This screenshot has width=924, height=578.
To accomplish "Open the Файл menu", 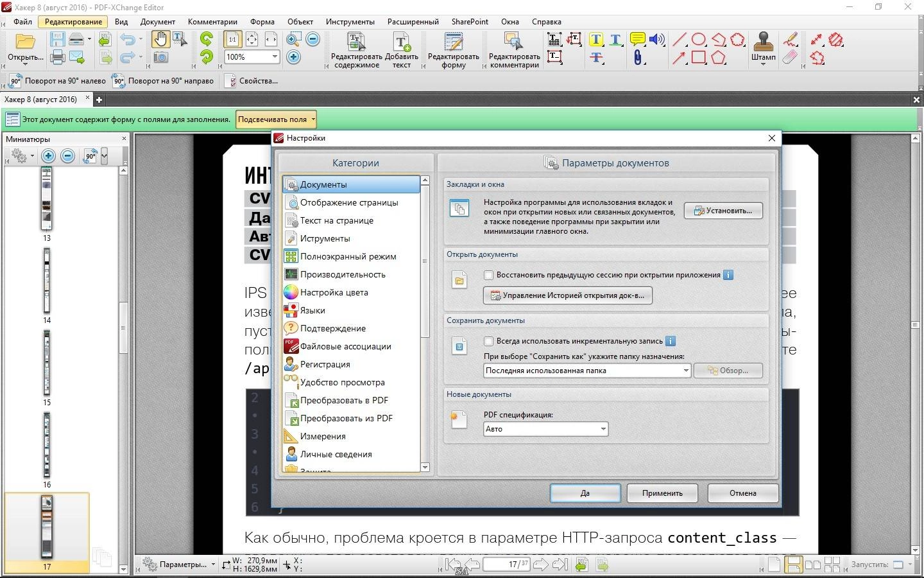I will tap(22, 22).
